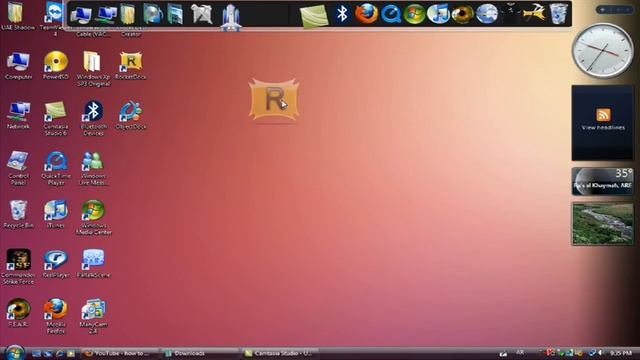Launch iTunes from the top dock

click(438, 14)
